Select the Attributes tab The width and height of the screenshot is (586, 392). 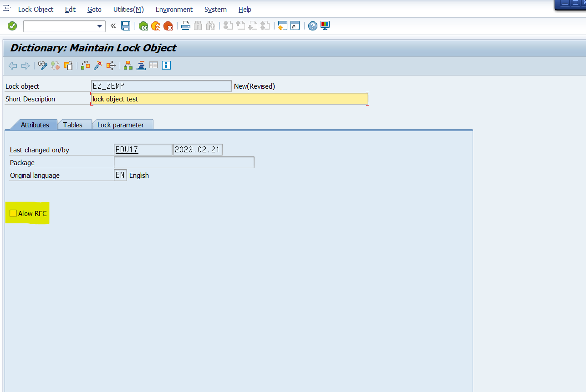pyautogui.click(x=35, y=125)
